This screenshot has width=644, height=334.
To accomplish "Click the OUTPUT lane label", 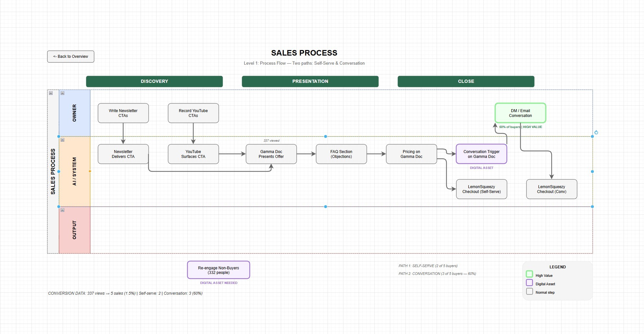I will click(74, 230).
